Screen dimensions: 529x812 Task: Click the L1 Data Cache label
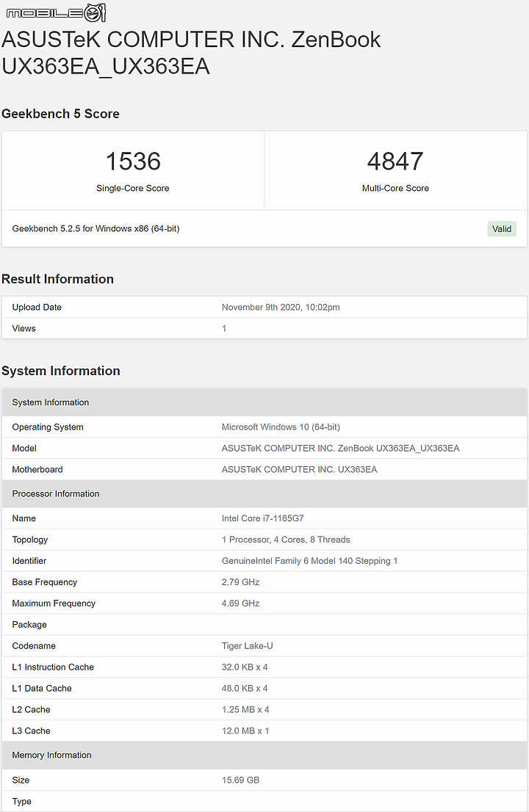[x=42, y=688]
